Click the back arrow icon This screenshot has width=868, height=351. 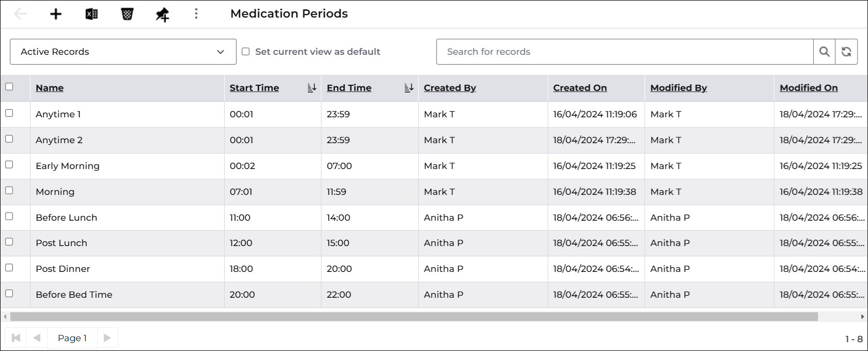[x=20, y=14]
